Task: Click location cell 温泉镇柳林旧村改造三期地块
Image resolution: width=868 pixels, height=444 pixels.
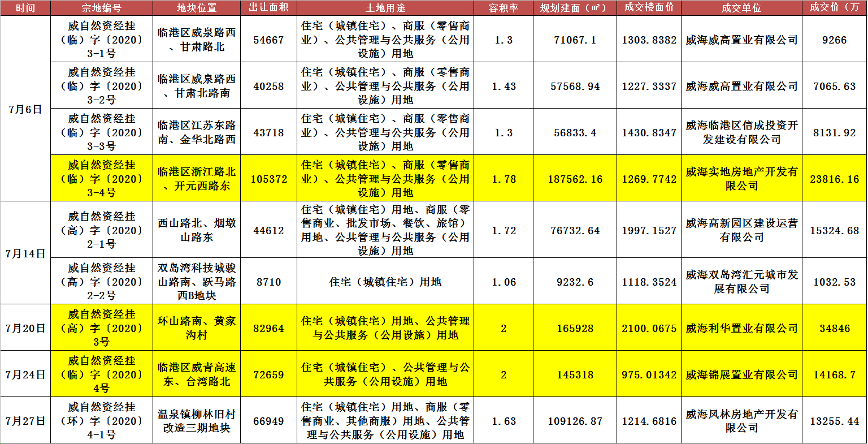Action: click(197, 421)
